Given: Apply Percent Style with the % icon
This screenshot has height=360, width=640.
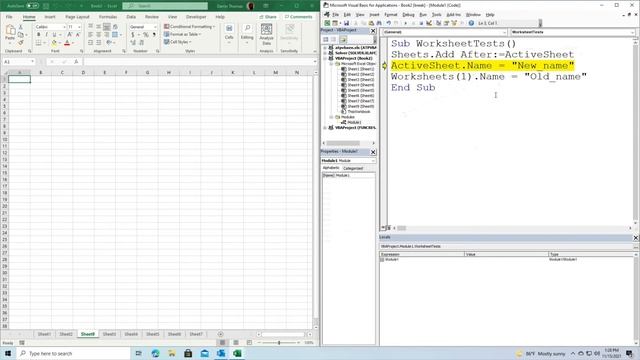Looking at the screenshot, I should tap(146, 35).
